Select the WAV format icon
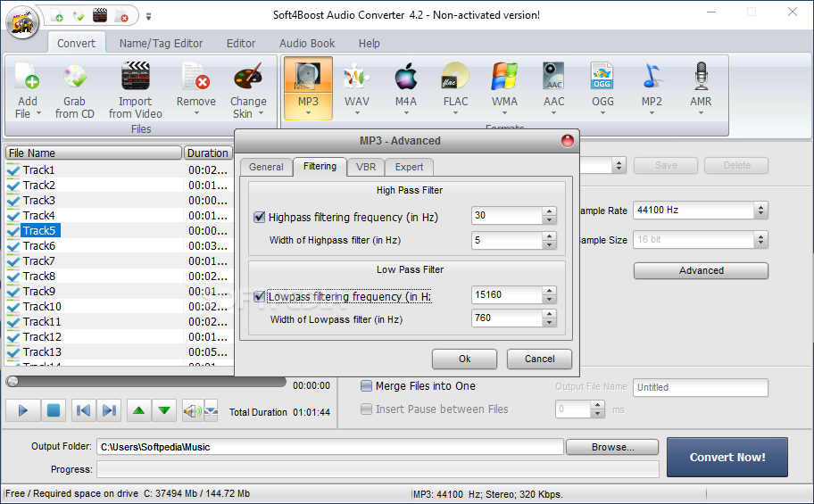 click(357, 77)
